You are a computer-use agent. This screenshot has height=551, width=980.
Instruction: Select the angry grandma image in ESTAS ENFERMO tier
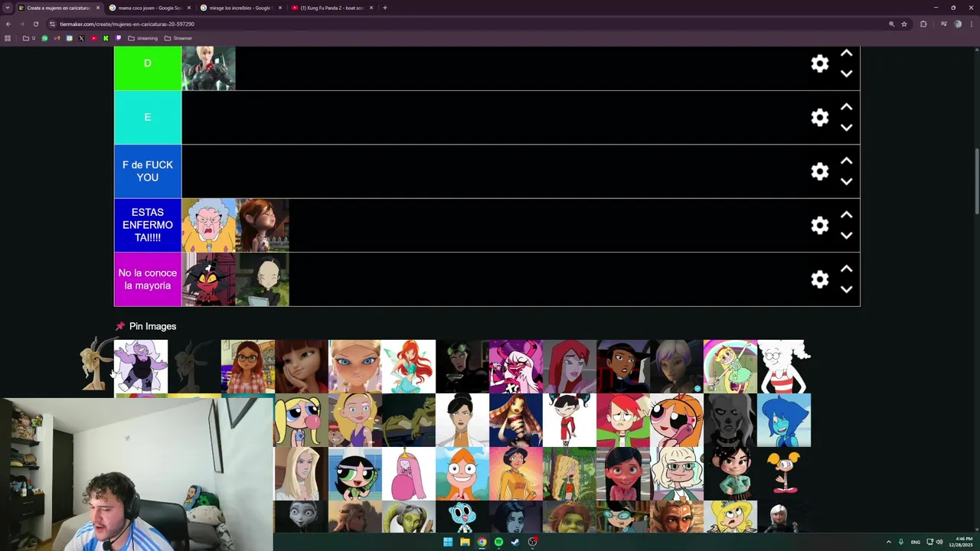[x=208, y=226]
